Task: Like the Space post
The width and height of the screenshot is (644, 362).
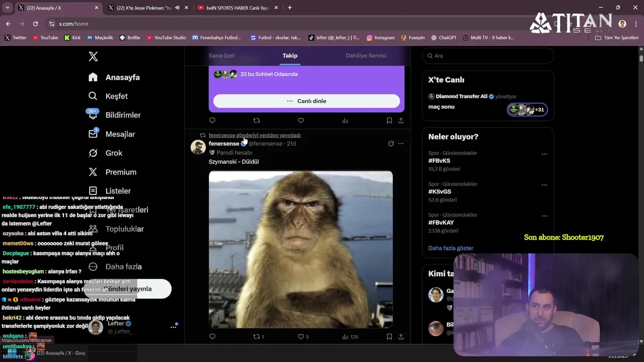Action: click(x=301, y=121)
